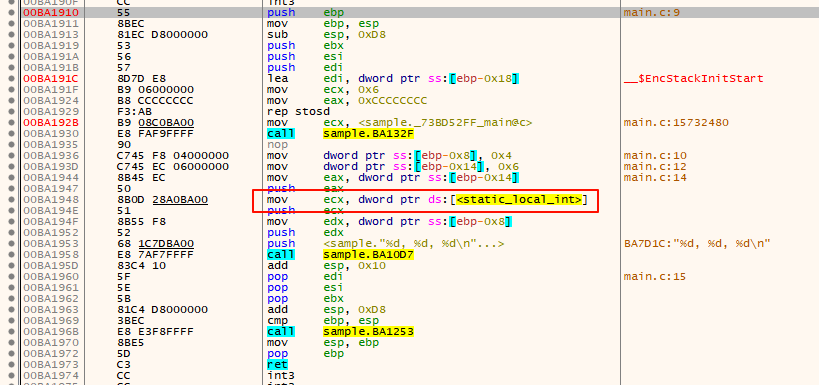This screenshot has height=385, width=819.
Task: Select the 'ret' instruction
Action: point(277,364)
